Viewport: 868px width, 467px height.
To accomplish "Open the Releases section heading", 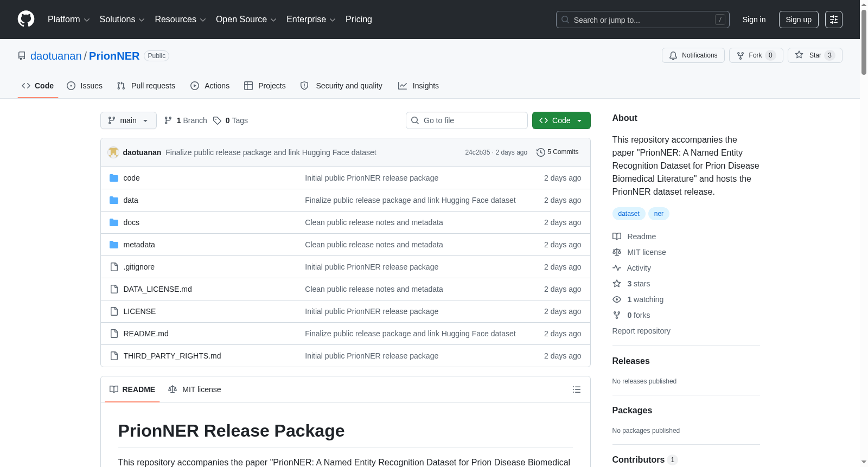I will pos(631,361).
